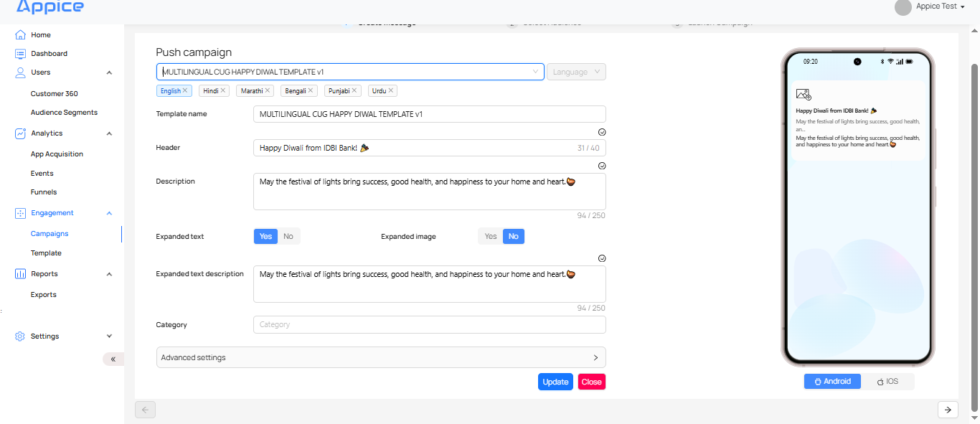This screenshot has height=424, width=980.
Task: Open Funnels analytics page
Action: pos(44,192)
